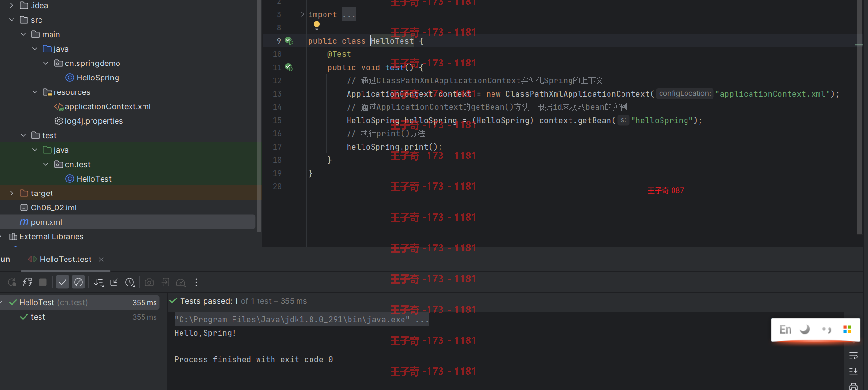Click the project panel vertical scrollbar
The width and height of the screenshot is (868, 390).
tap(259, 116)
